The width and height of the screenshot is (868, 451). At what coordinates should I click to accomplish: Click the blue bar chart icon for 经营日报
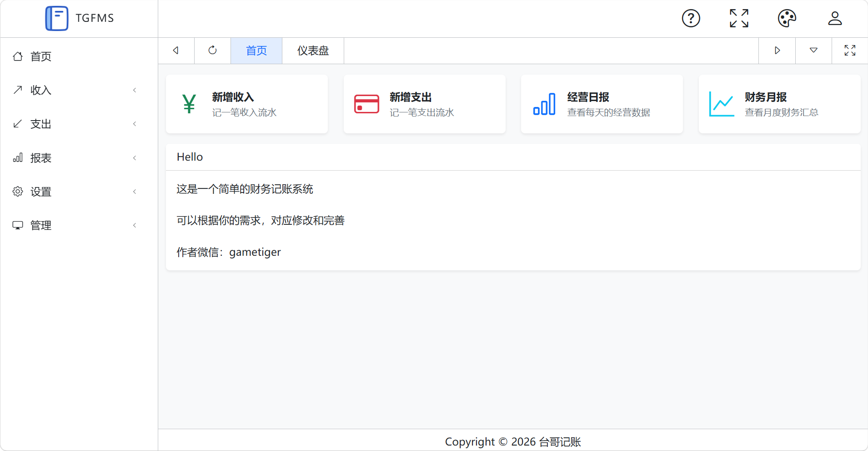(544, 104)
